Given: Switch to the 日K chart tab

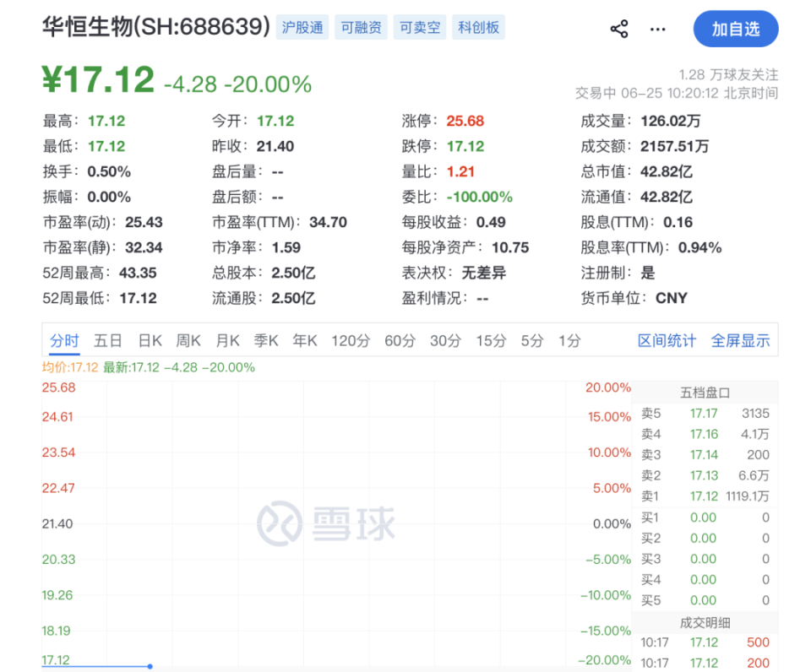Looking at the screenshot, I should click(150, 341).
